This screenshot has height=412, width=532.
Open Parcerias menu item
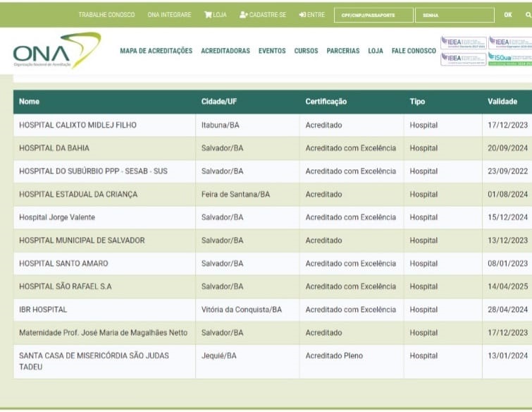[343, 51]
